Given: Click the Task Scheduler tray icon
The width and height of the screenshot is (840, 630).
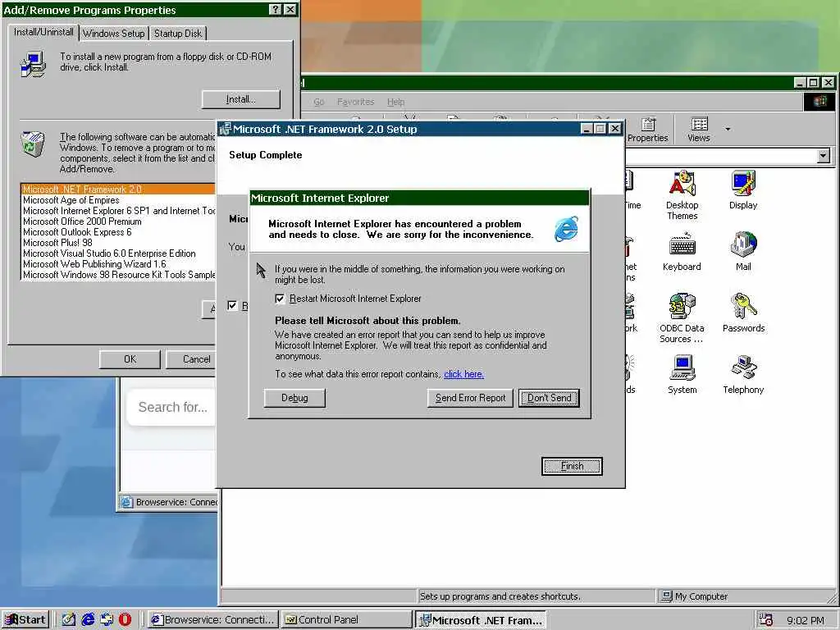Looking at the screenshot, I should [765, 620].
